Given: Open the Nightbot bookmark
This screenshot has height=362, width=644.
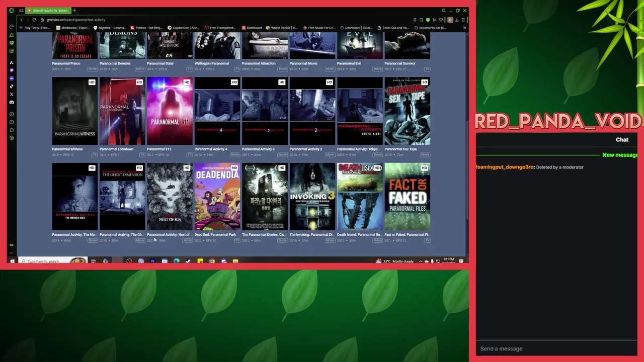Looking at the screenshot, I should click(110, 28).
